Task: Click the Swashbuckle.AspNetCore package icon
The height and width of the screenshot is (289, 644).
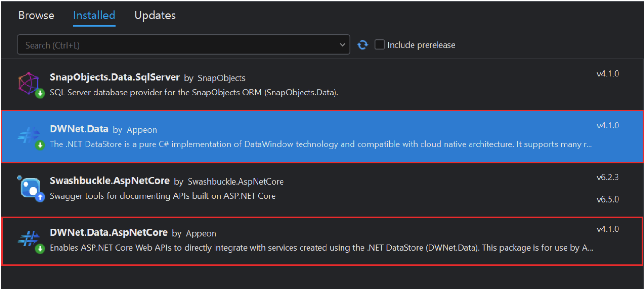Action: [30, 188]
